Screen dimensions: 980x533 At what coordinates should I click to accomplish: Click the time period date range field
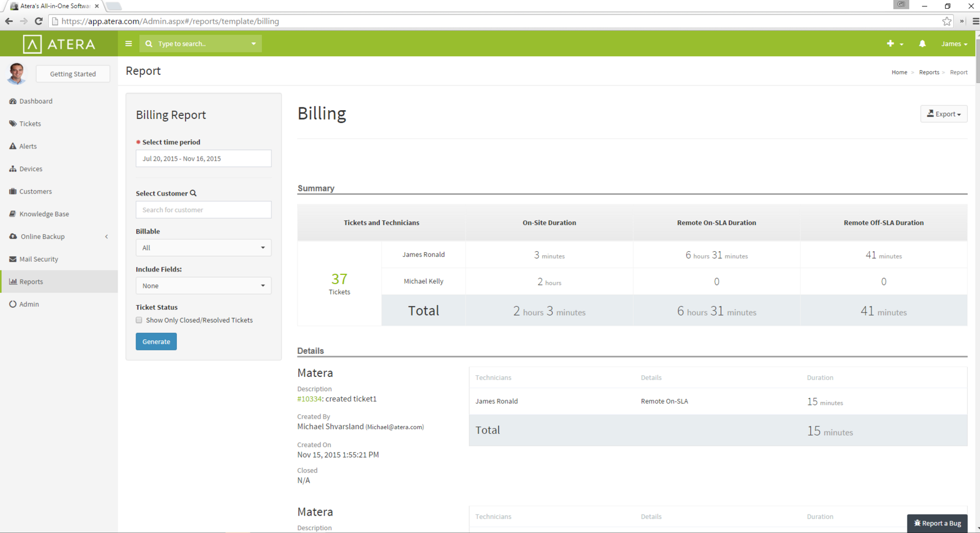pyautogui.click(x=204, y=158)
